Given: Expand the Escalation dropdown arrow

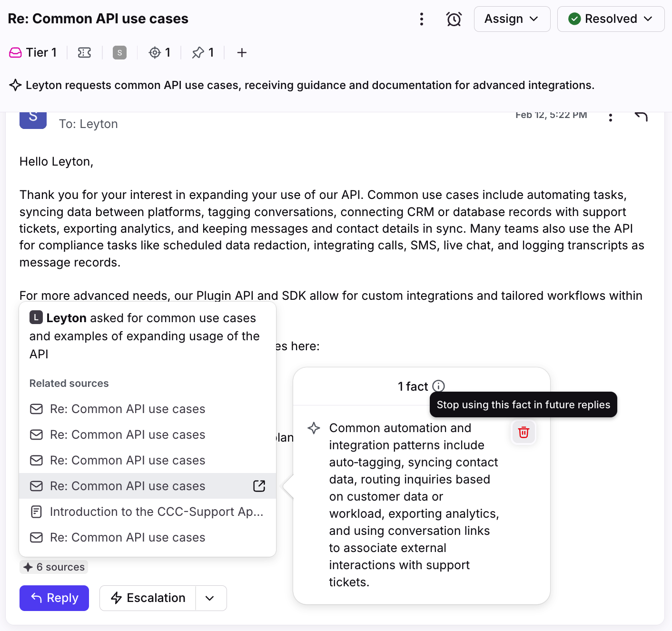Looking at the screenshot, I should [210, 598].
